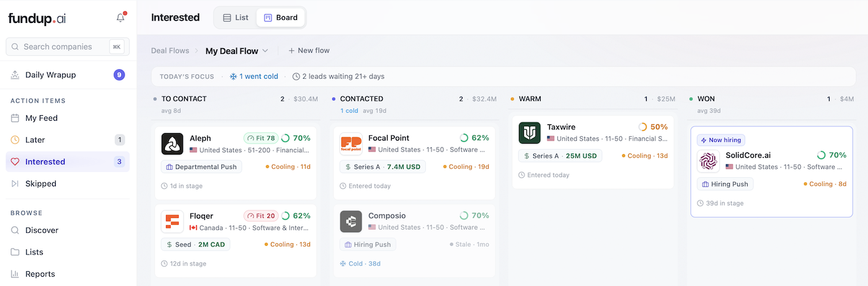Image resolution: width=868 pixels, height=286 pixels.
Task: Click Series A 25M USD tag
Action: coord(560,155)
